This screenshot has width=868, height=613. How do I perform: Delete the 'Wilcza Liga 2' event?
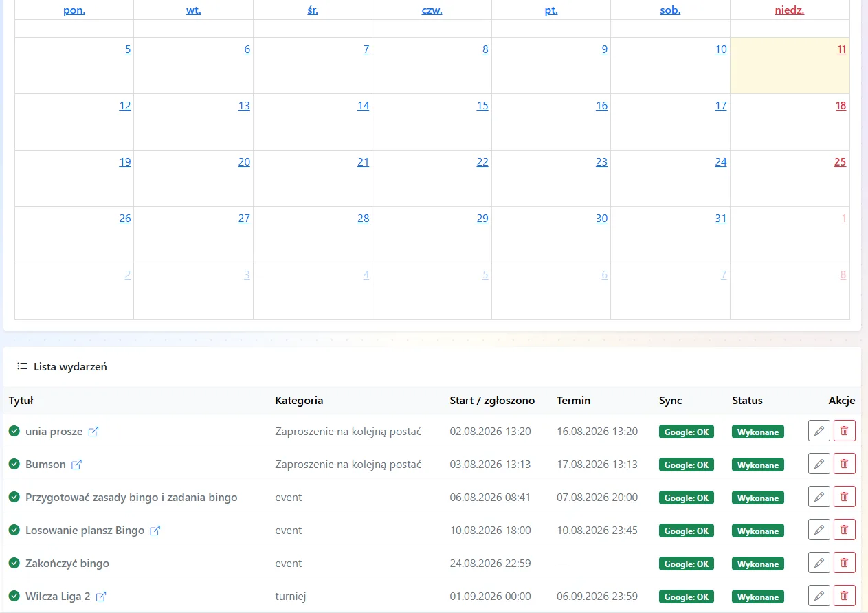(x=844, y=597)
